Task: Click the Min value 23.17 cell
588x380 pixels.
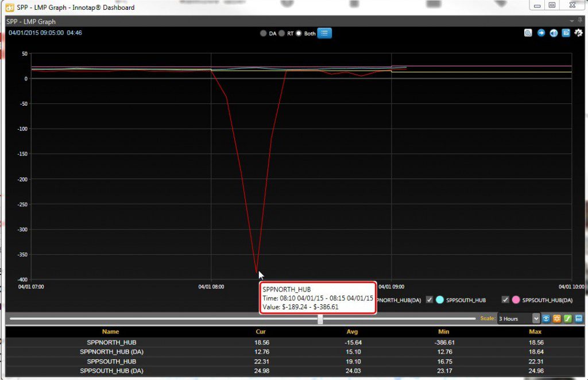Action: coord(444,371)
